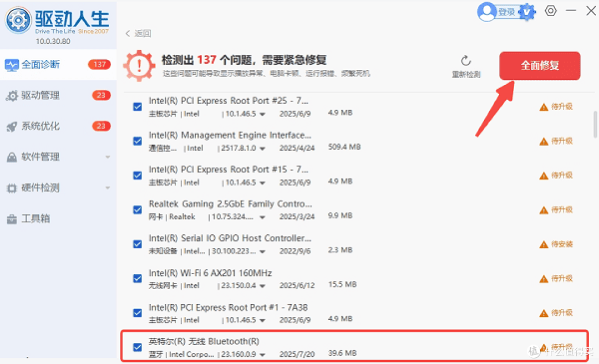This screenshot has width=599, height=364.
Task: Click the 重新检测 refresh icon
Action: pyautogui.click(x=466, y=61)
